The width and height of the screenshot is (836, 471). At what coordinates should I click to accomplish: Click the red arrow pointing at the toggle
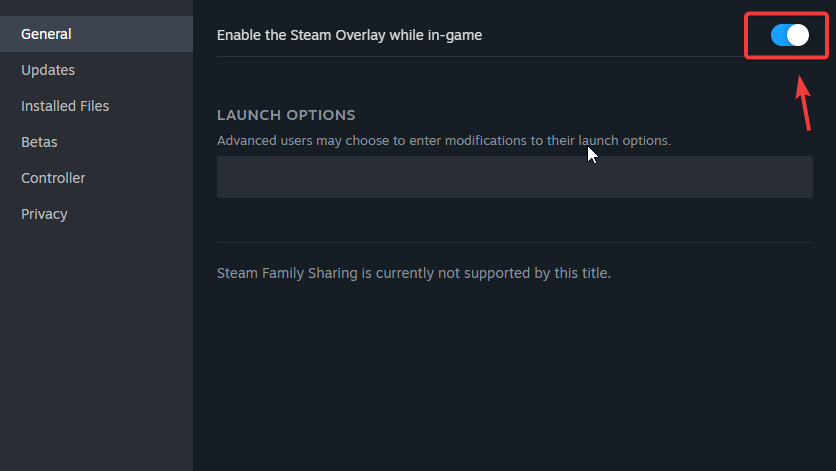click(805, 105)
